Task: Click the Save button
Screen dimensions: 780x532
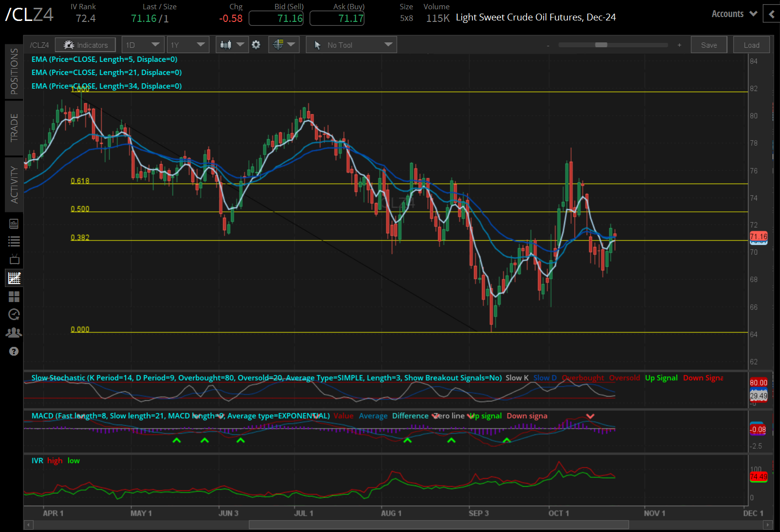Action: 709,44
